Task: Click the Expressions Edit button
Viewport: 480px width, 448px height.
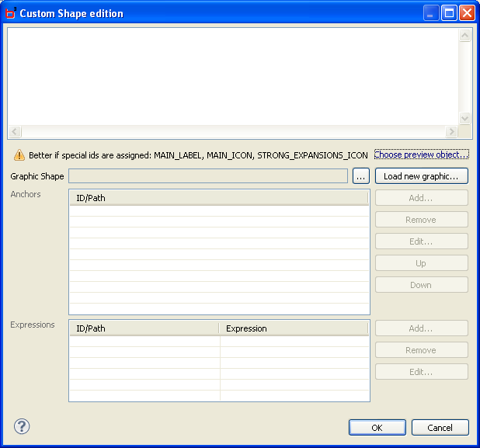Action: [x=422, y=372]
